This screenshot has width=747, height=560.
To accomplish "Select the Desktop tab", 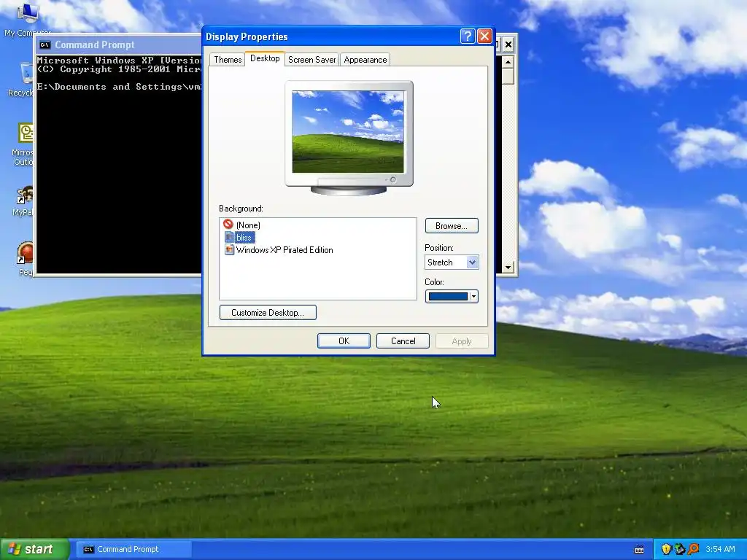I will [265, 58].
